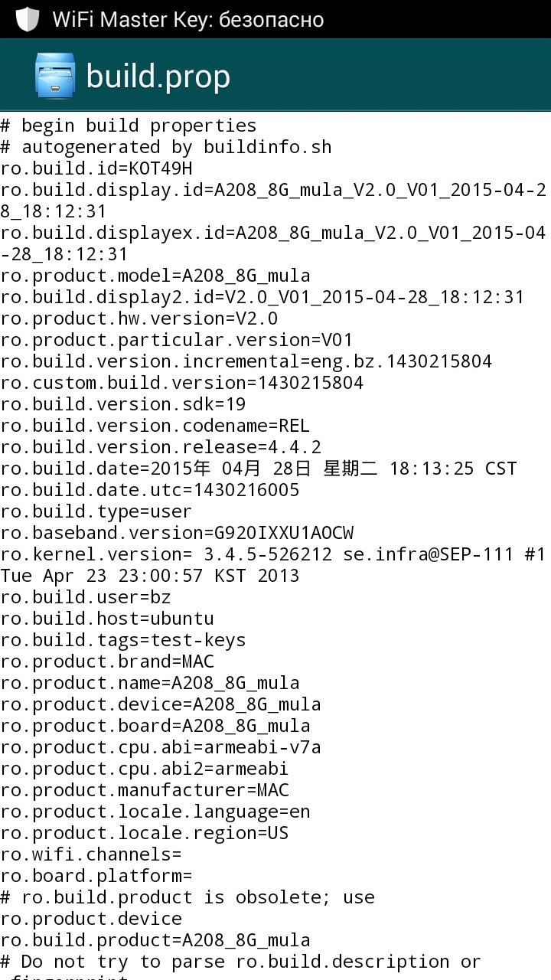Viewport: 551px width, 980px height.
Task: Click the ro.build.version.release=4.4.2 line
Action: (x=161, y=446)
